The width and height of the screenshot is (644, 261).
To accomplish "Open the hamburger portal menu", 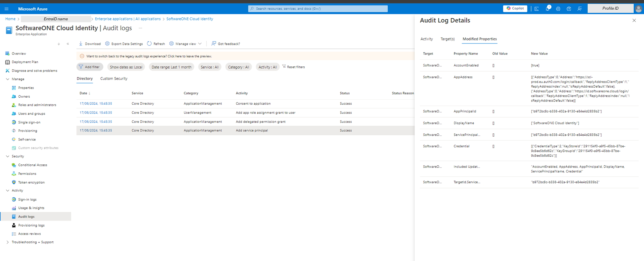I will [6, 9].
